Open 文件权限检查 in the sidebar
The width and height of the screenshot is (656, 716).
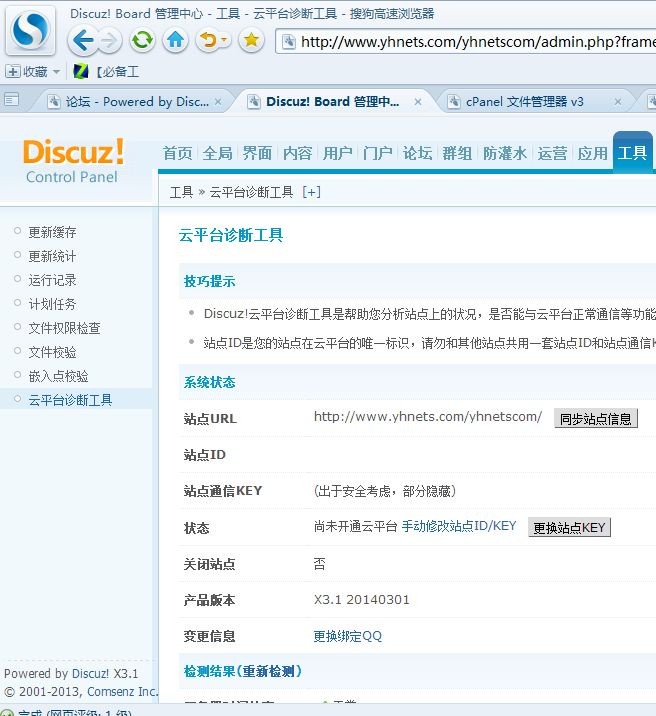click(x=64, y=328)
